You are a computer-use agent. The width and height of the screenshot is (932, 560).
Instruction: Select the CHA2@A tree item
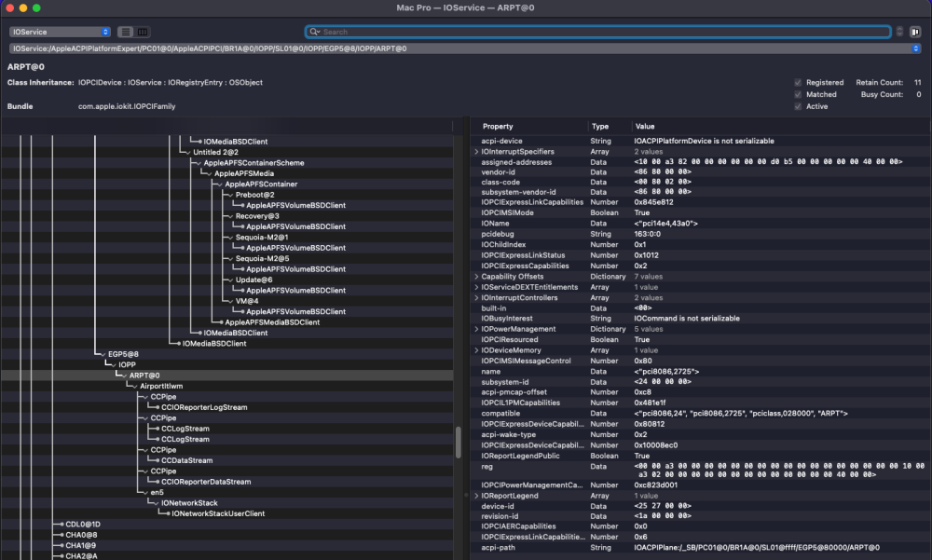pyautogui.click(x=81, y=556)
